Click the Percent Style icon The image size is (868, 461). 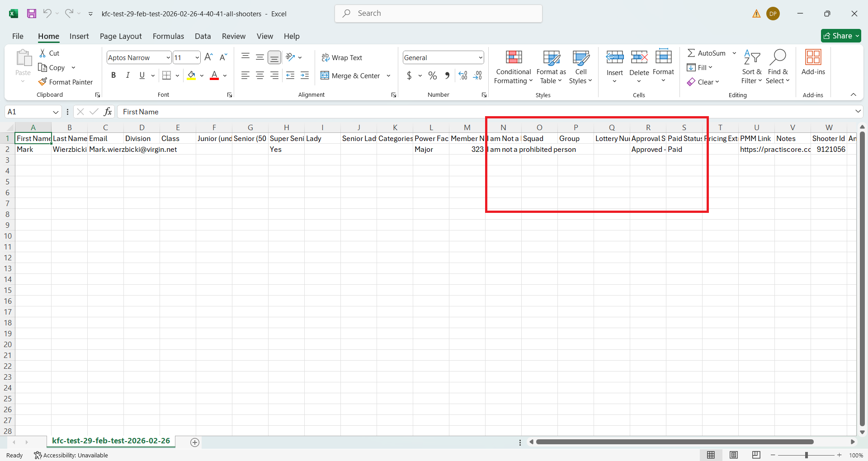433,75
